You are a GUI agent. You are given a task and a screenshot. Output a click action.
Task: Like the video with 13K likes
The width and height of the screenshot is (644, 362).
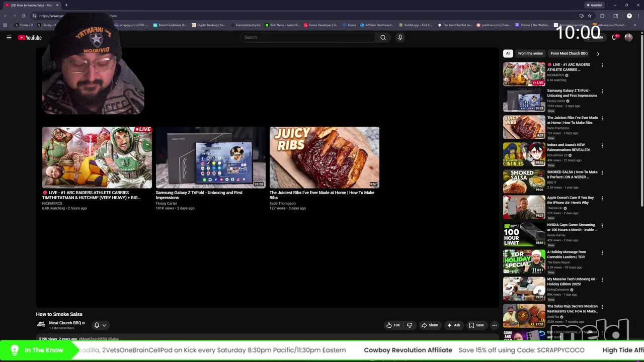click(x=393, y=325)
